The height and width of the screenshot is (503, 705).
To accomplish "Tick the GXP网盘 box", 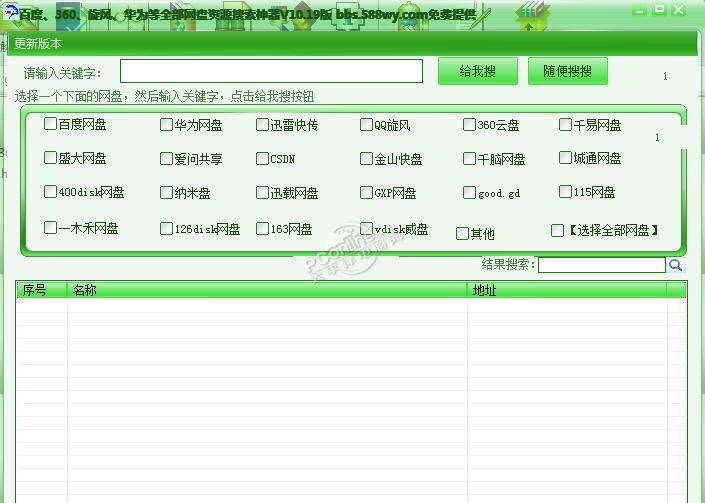I will (x=366, y=192).
